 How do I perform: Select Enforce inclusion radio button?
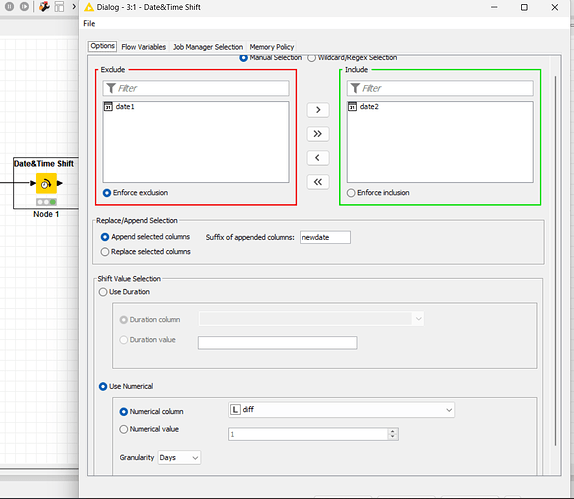[378, 193]
